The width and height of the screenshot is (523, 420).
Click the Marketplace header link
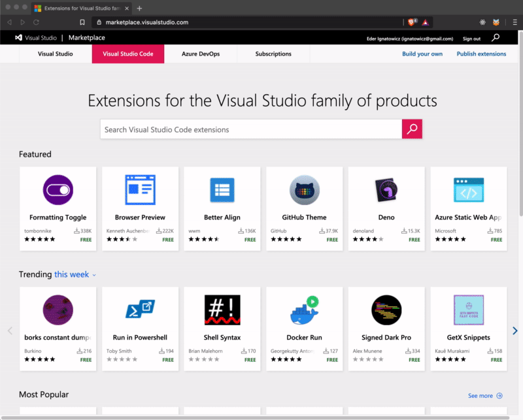click(87, 38)
